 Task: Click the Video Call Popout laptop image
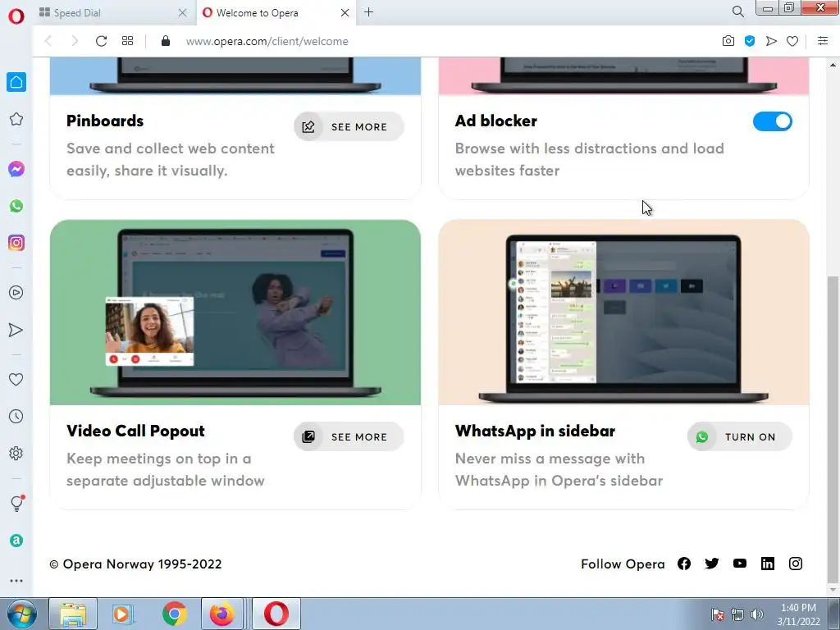pos(235,313)
